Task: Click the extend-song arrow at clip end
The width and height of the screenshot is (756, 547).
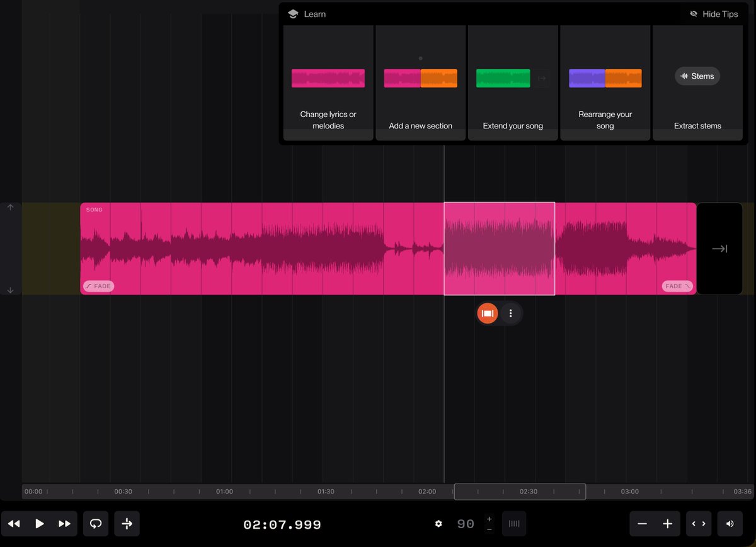Action: tap(719, 249)
